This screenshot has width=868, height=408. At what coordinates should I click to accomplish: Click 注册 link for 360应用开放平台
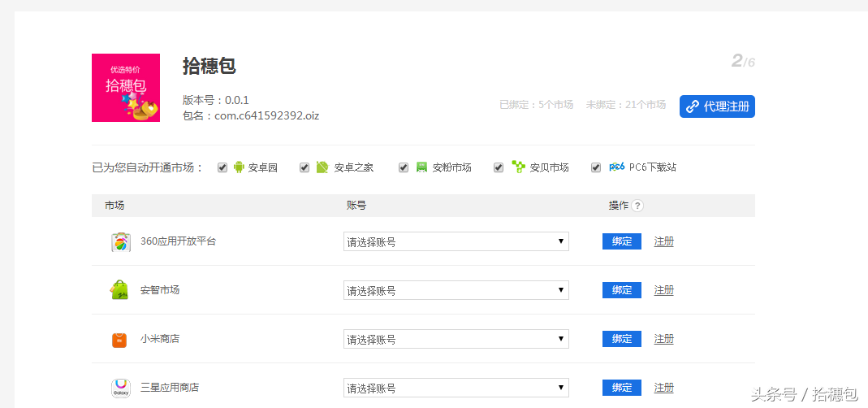pos(663,241)
